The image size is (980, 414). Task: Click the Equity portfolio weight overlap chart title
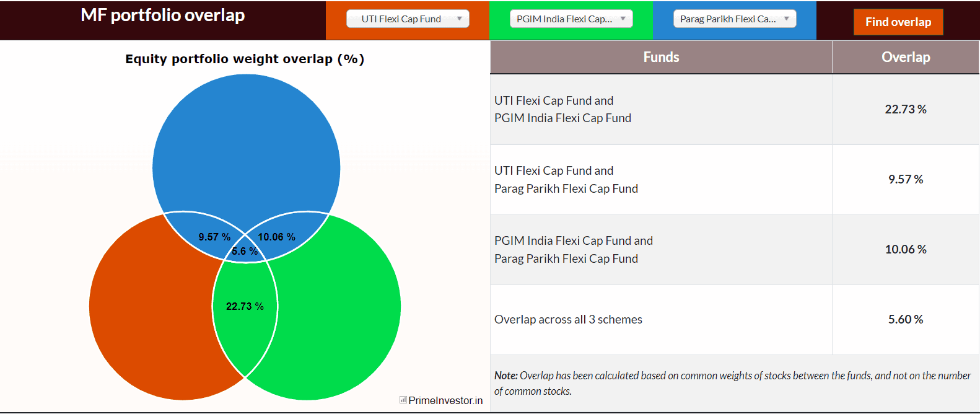[245, 59]
